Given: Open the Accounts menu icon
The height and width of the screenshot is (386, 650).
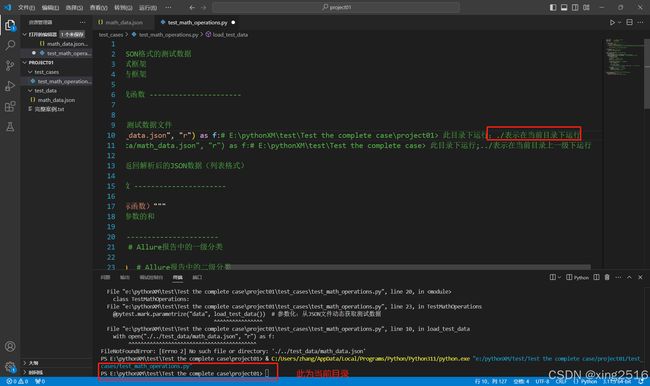Looking at the screenshot, I should [x=10, y=346].
